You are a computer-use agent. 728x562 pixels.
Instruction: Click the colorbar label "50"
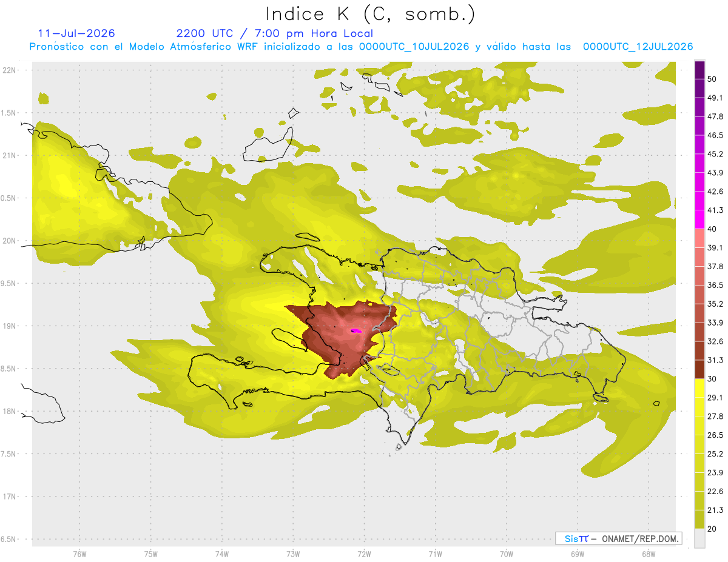pyautogui.click(x=712, y=79)
